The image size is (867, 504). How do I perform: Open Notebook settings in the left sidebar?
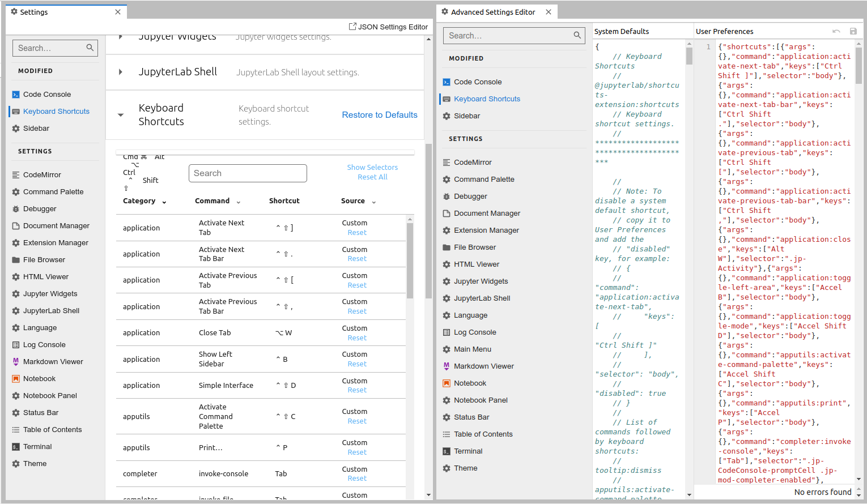[39, 378]
